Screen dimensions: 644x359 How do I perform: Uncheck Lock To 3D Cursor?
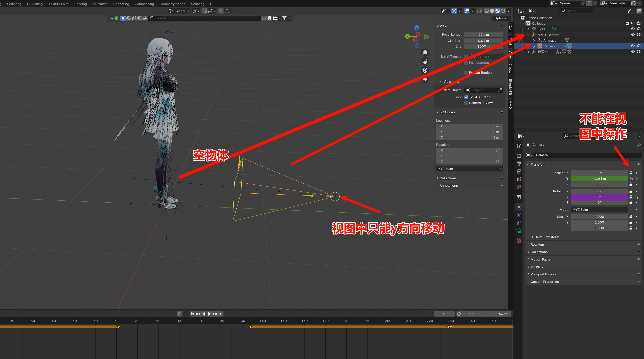point(466,97)
